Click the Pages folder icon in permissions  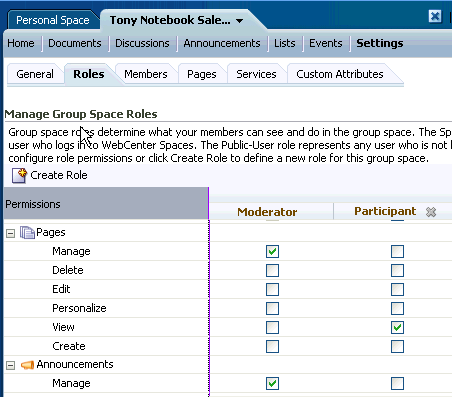coord(27,232)
